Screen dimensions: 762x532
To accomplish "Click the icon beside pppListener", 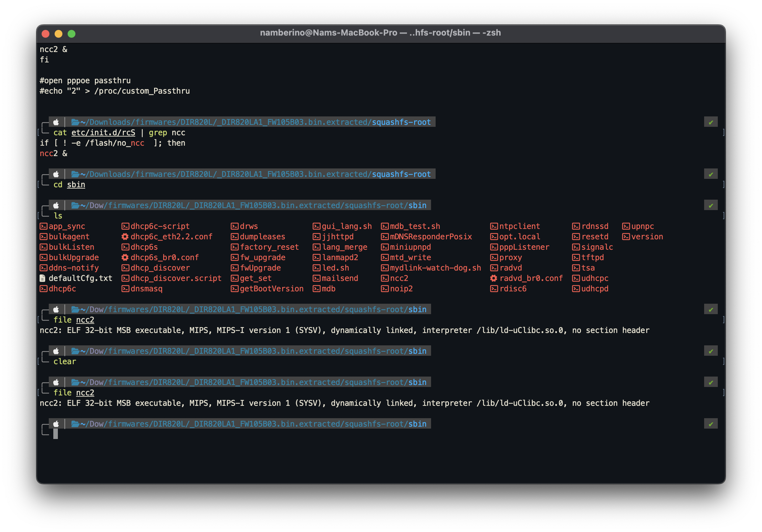I will coord(494,247).
